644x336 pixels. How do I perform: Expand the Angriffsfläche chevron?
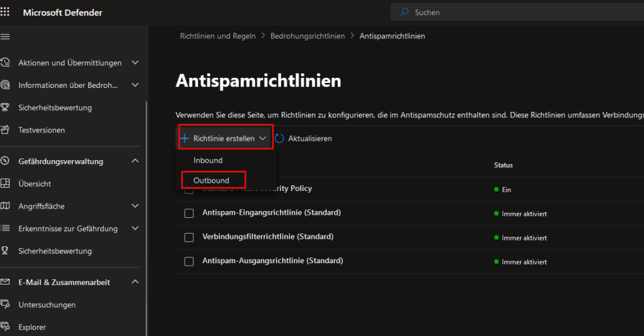click(135, 205)
